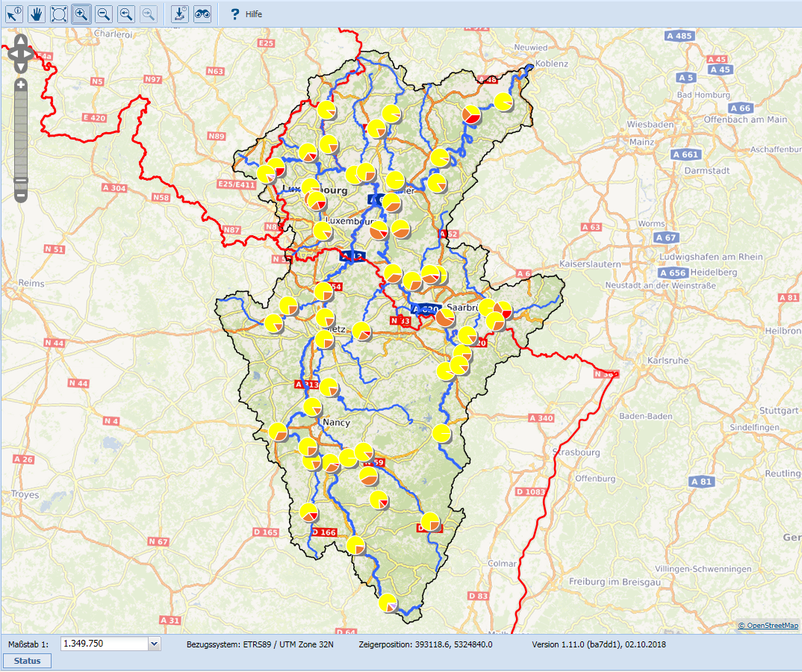Screen dimensions: 802x672
Task: Go back to previous map view
Action: coord(127,14)
